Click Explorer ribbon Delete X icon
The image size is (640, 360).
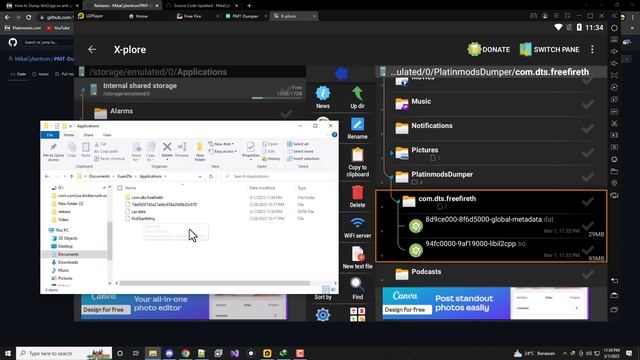pyautogui.click(x=167, y=150)
